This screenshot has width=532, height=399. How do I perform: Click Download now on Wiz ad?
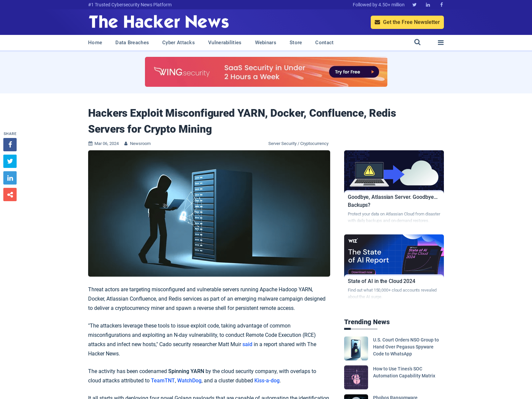362,272
